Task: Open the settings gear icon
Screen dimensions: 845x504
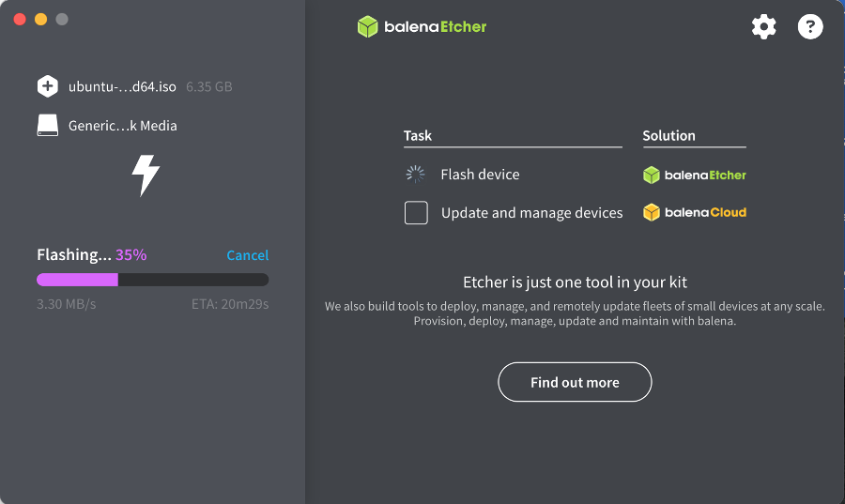Action: [x=763, y=26]
